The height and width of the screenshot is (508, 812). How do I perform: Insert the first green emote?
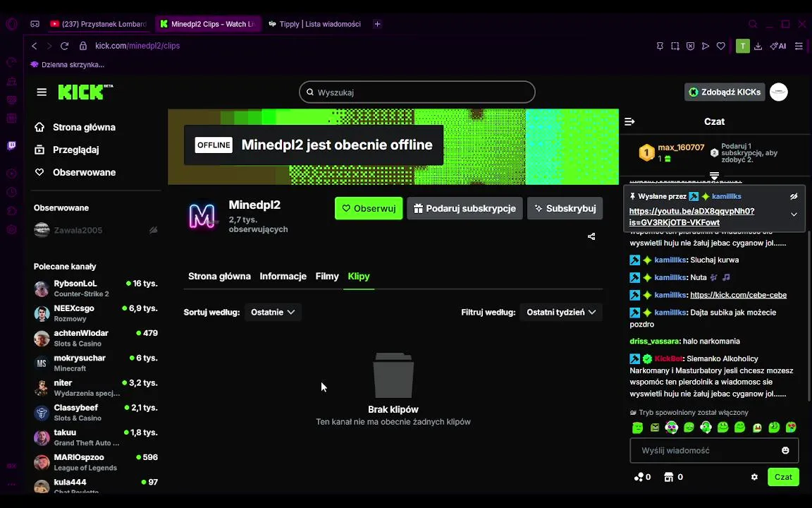[x=637, y=428]
